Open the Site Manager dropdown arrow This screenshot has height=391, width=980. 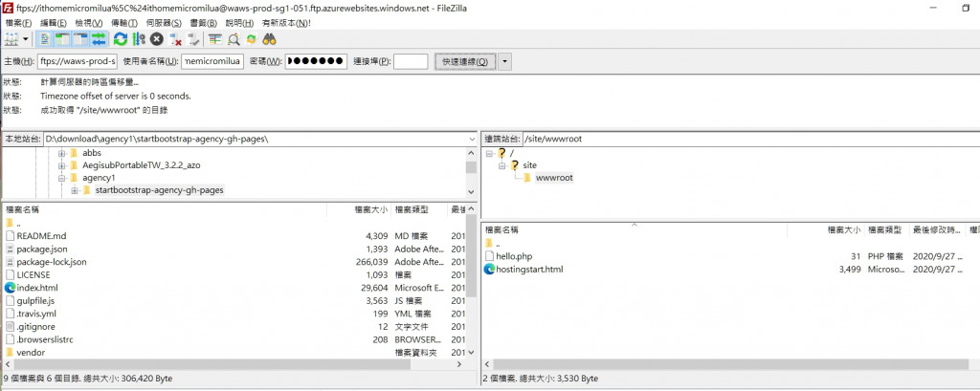(x=26, y=39)
